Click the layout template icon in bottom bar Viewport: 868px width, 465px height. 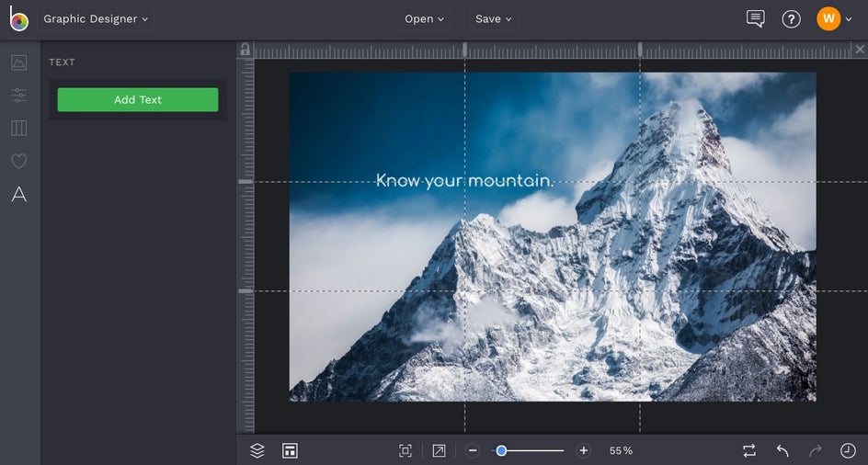point(290,450)
